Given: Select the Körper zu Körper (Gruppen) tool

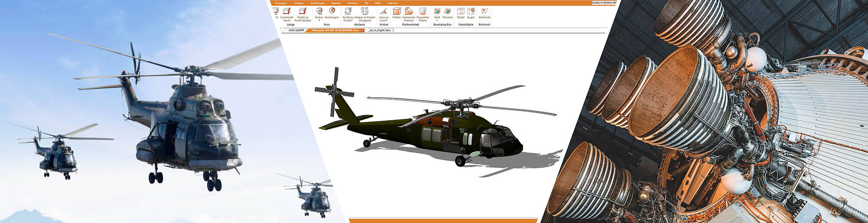Looking at the screenshot, I should [x=365, y=14].
